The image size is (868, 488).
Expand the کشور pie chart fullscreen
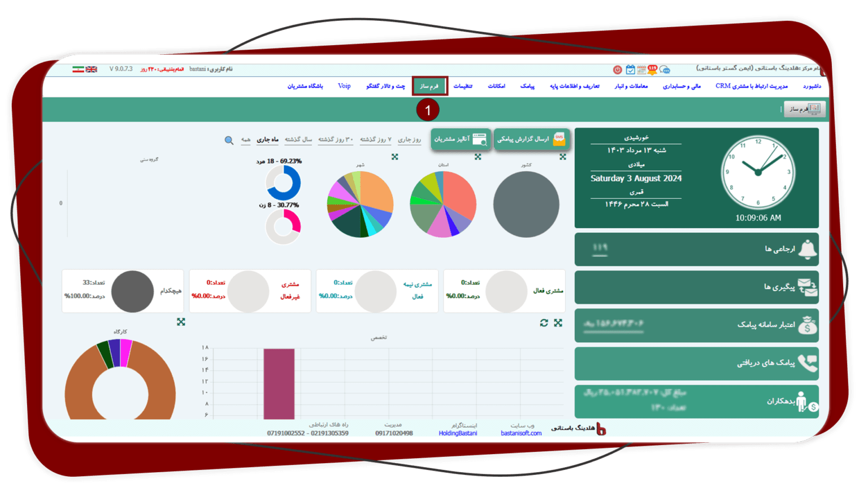tap(563, 157)
